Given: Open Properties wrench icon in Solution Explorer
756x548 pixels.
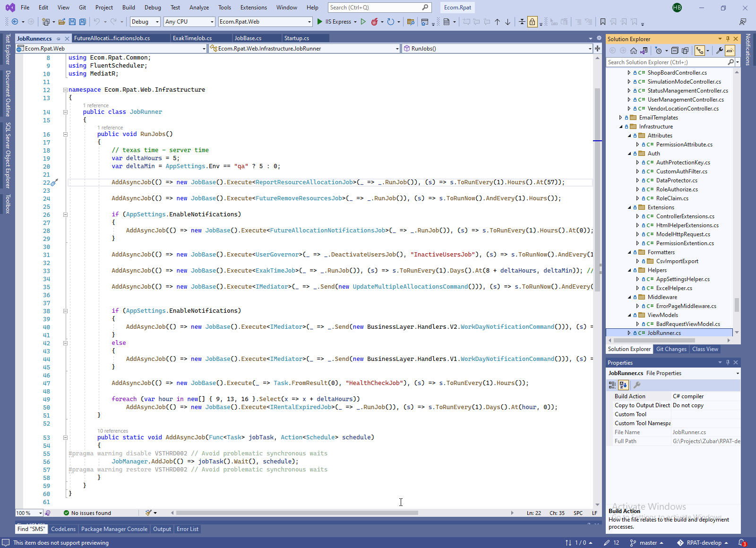Looking at the screenshot, I should coord(719,51).
